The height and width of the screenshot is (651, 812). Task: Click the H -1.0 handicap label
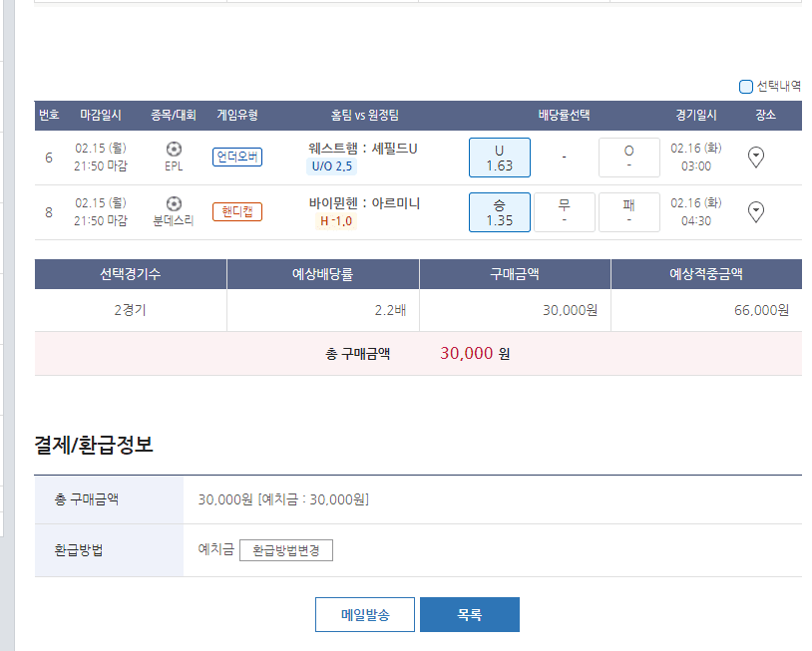(x=336, y=221)
